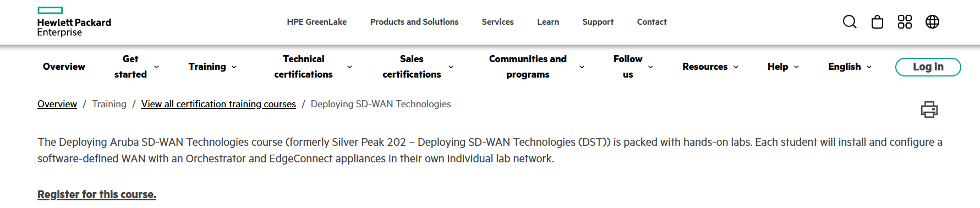Expand the Follow us dropdown
The image size is (980, 208).
[633, 67]
